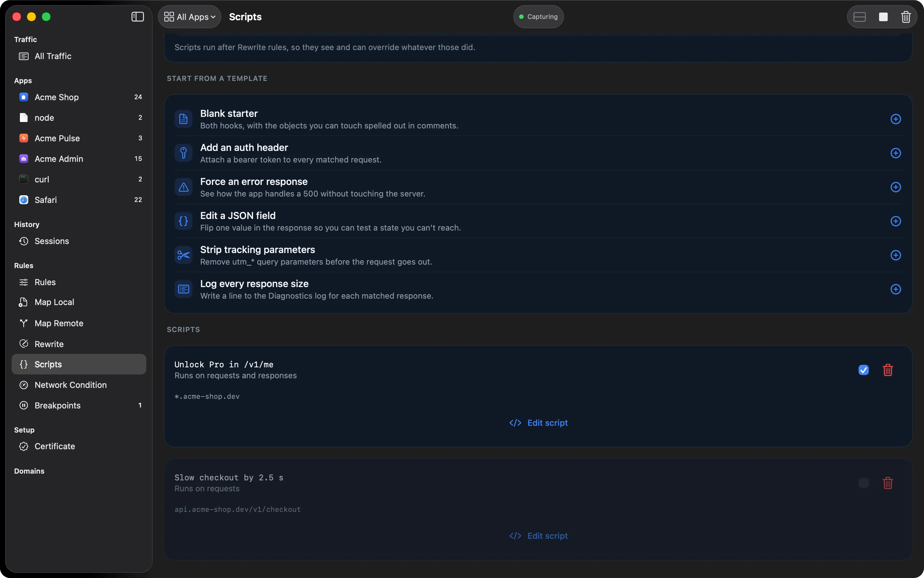Switch to split horizontal layout icon
Image resolution: width=924 pixels, height=578 pixels.
pyautogui.click(x=860, y=17)
